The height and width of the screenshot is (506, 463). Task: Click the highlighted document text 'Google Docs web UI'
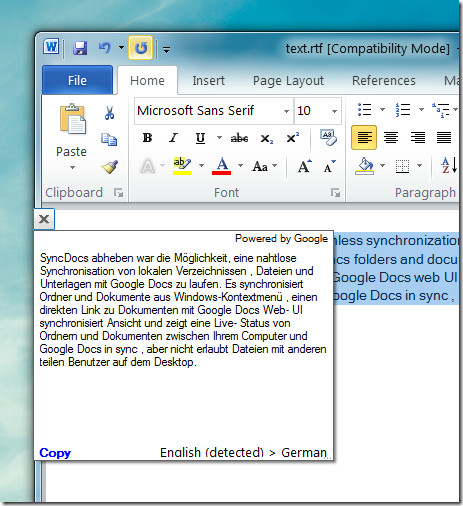click(x=395, y=277)
